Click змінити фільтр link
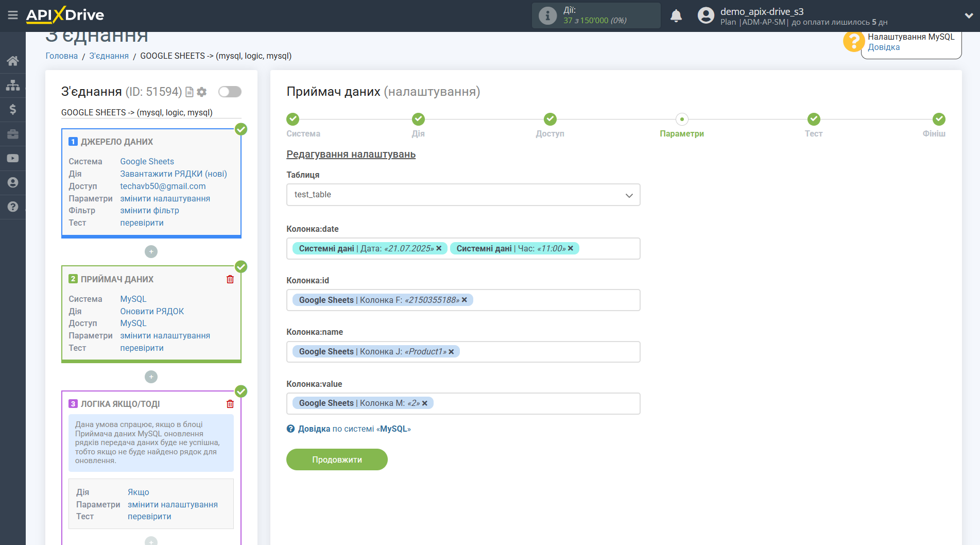Viewport: 980px width, 545px height. tap(149, 210)
